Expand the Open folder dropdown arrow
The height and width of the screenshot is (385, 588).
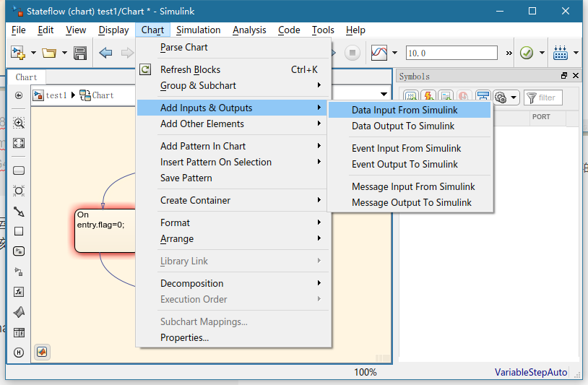64,53
